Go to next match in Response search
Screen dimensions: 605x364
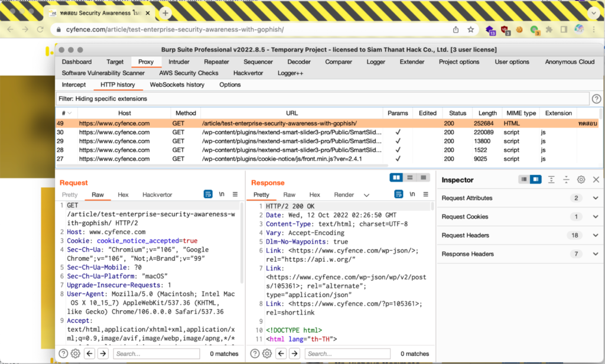click(x=294, y=353)
